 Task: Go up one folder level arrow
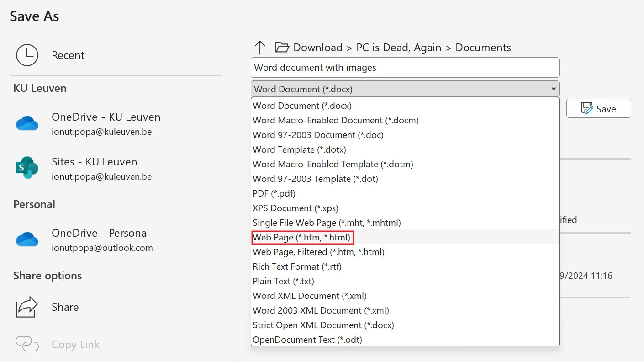pos(260,48)
